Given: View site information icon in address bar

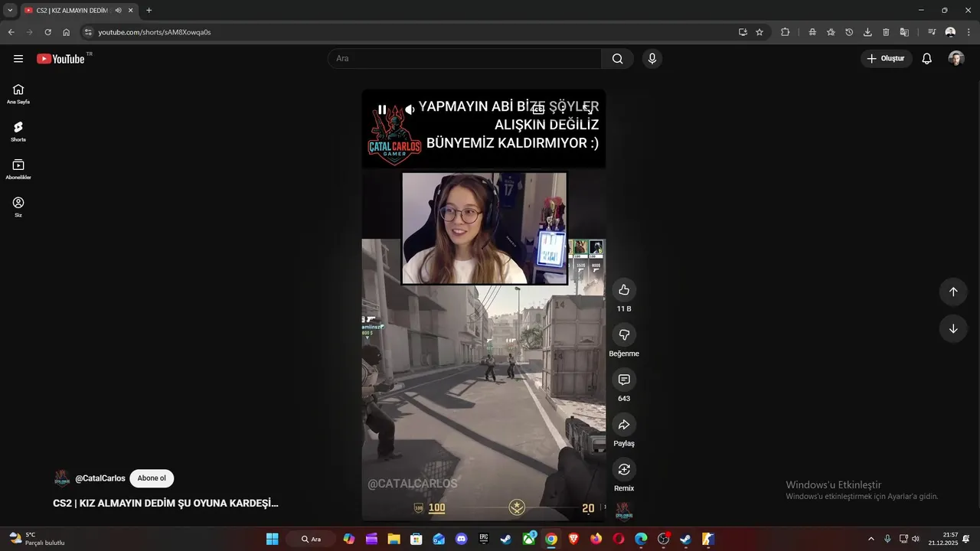Looking at the screenshot, I should [x=88, y=32].
